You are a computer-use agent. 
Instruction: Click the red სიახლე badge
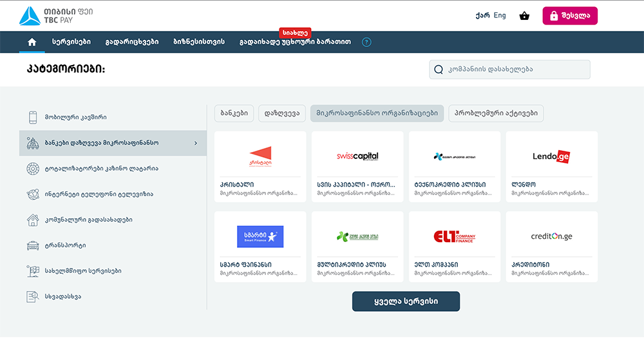(295, 33)
